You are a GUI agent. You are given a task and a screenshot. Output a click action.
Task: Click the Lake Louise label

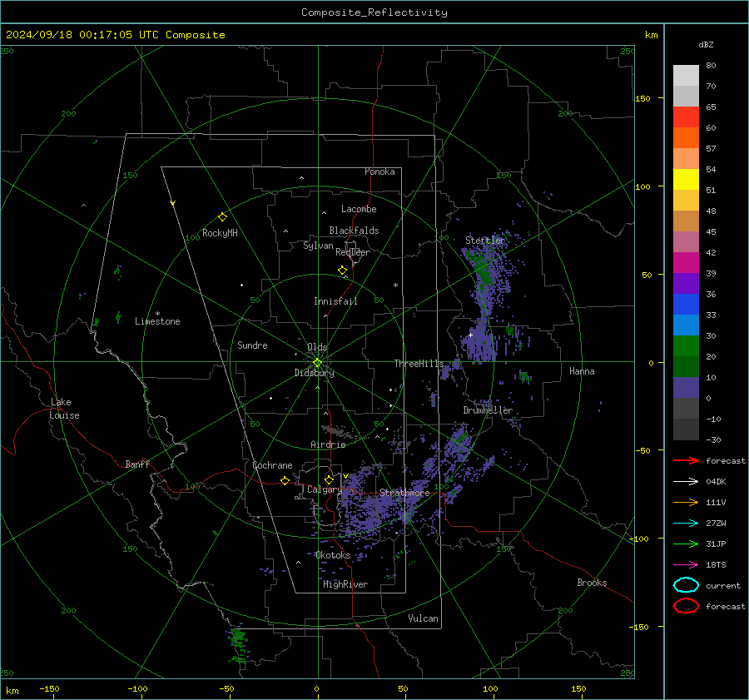point(64,409)
